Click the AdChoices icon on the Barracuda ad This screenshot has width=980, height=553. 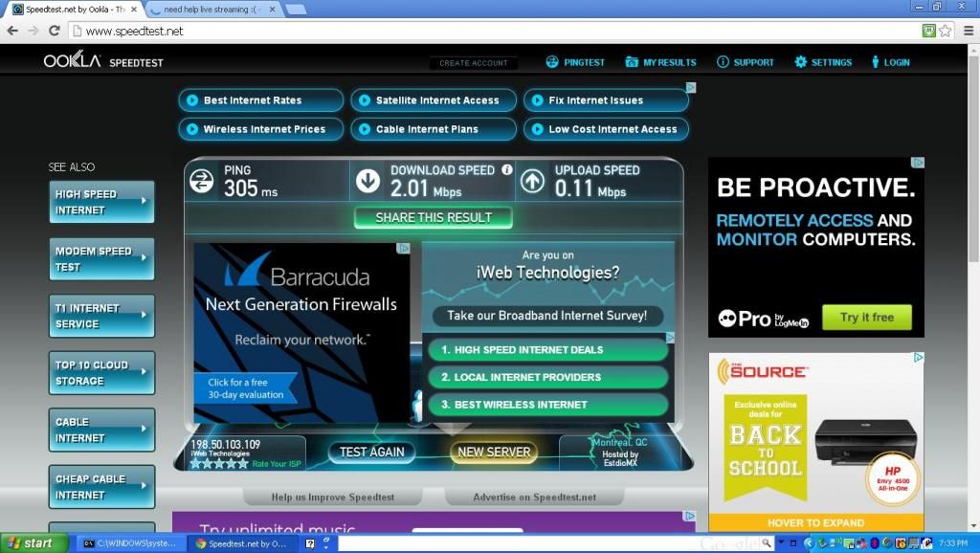404,248
